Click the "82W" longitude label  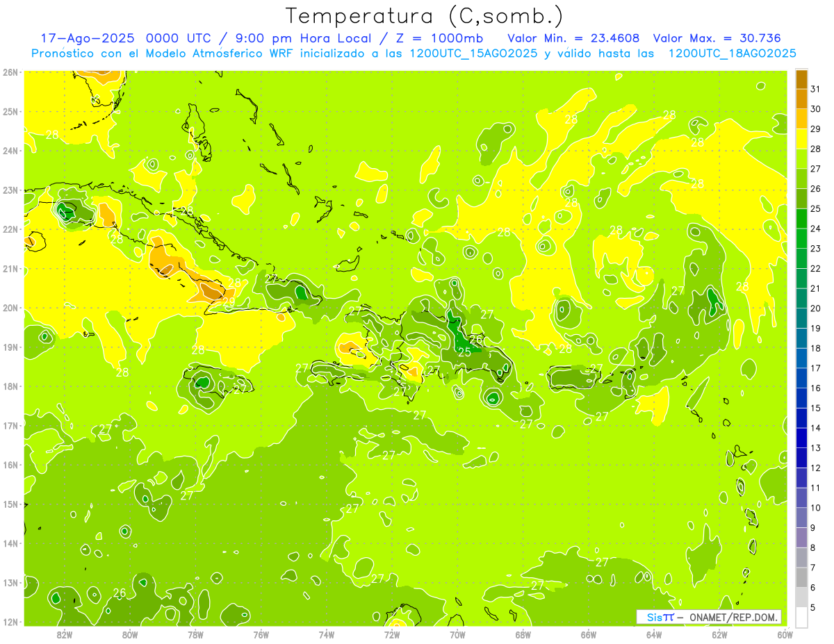click(x=65, y=634)
